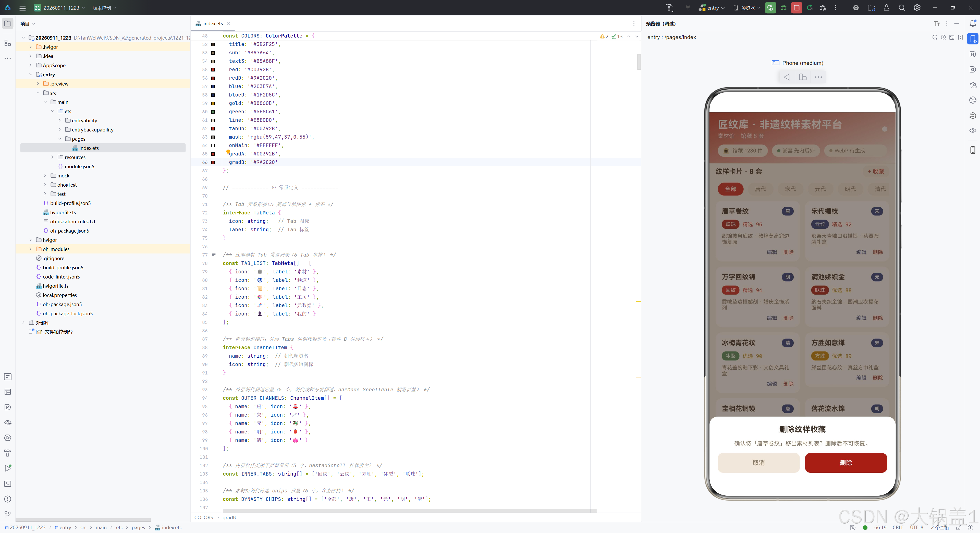The width and height of the screenshot is (980, 533).
Task: Expand the resources folder
Action: (53, 157)
